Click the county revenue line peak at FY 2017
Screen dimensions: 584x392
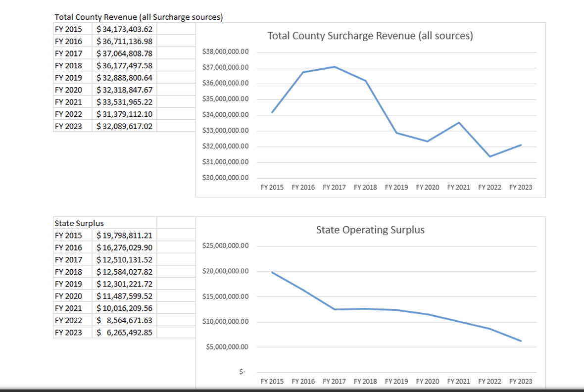[x=335, y=67]
